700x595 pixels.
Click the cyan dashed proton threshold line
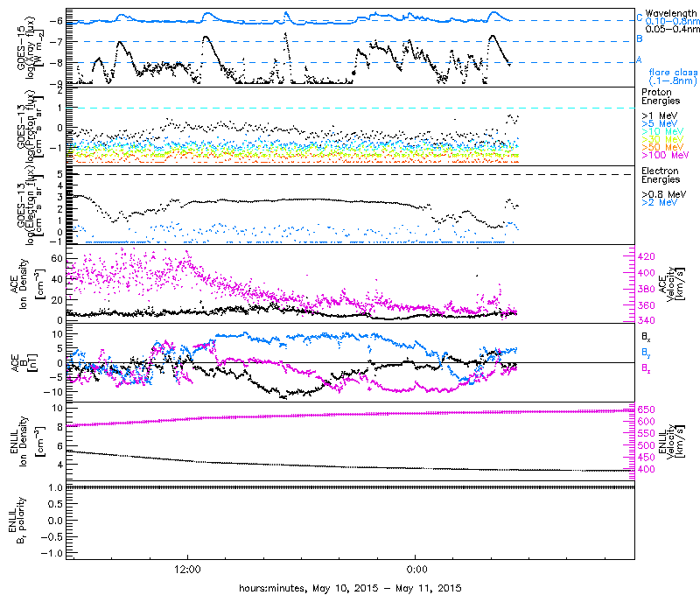click(351, 108)
